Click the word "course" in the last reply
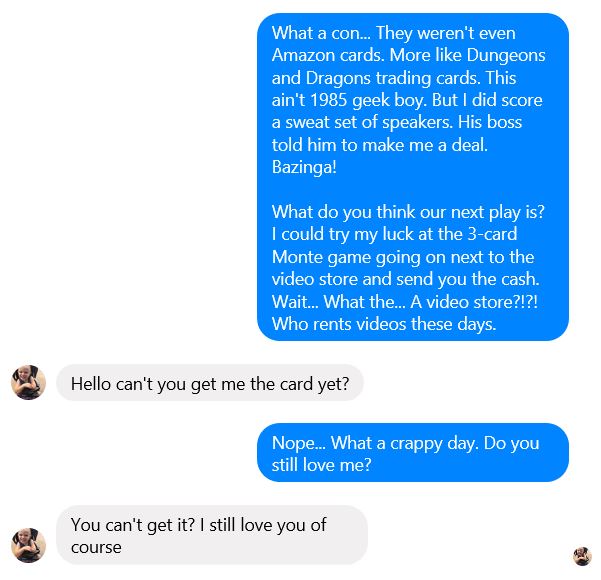This screenshot has width=601, height=580. [x=96, y=547]
